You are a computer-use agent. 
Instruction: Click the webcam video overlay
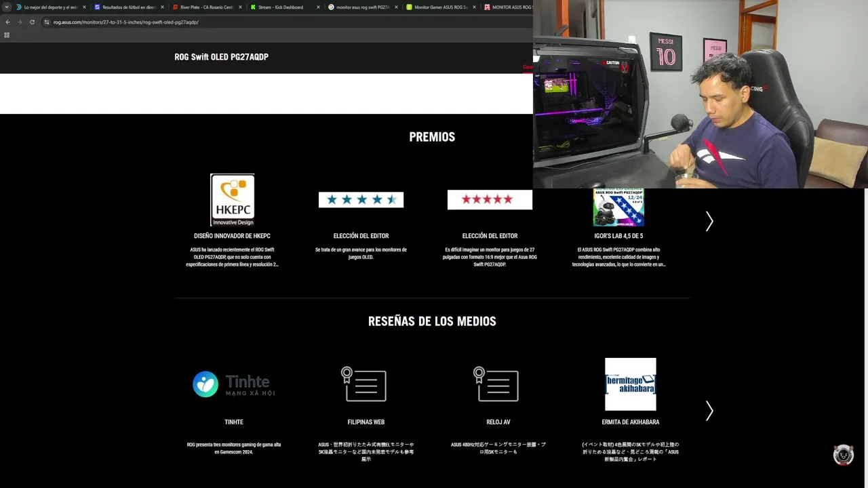pos(701,94)
